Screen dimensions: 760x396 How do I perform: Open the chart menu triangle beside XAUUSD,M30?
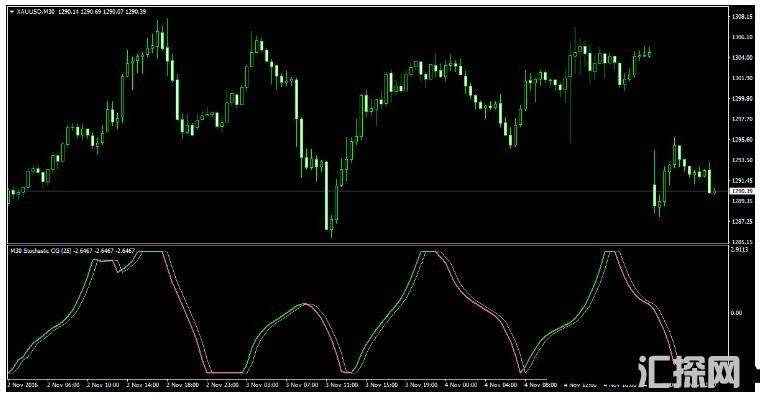tap(12, 12)
